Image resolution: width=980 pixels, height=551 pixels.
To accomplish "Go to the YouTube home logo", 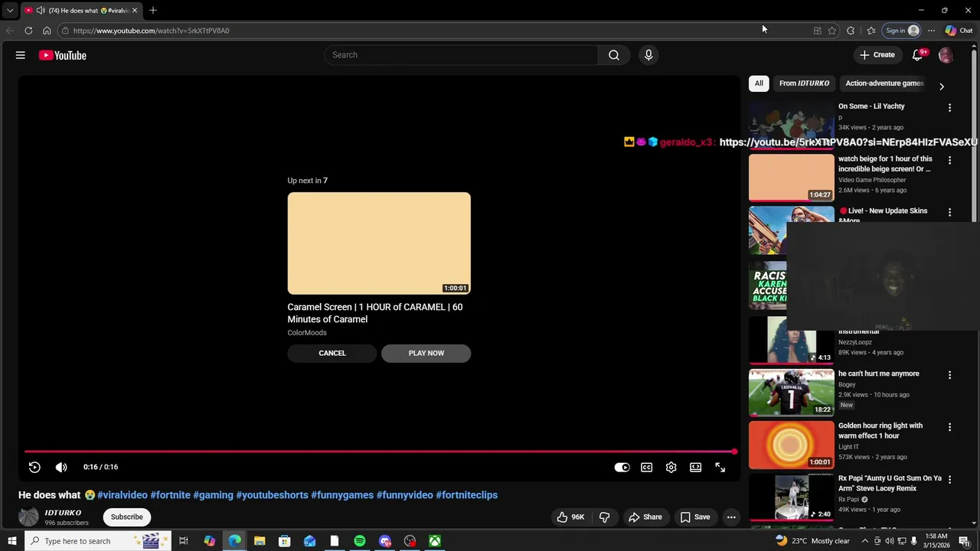I will click(x=63, y=55).
